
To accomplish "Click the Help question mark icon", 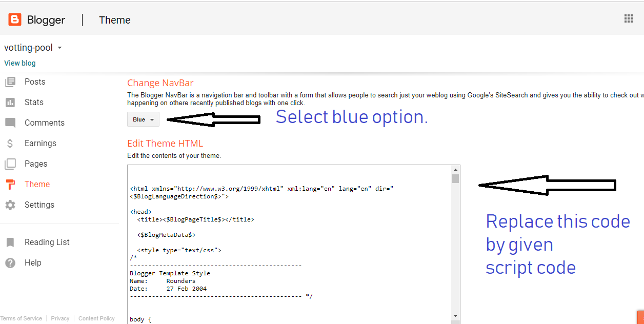I will click(10, 263).
